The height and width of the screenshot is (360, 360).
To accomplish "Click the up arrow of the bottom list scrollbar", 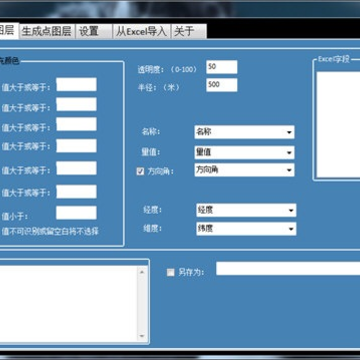I will [x=142, y=272].
